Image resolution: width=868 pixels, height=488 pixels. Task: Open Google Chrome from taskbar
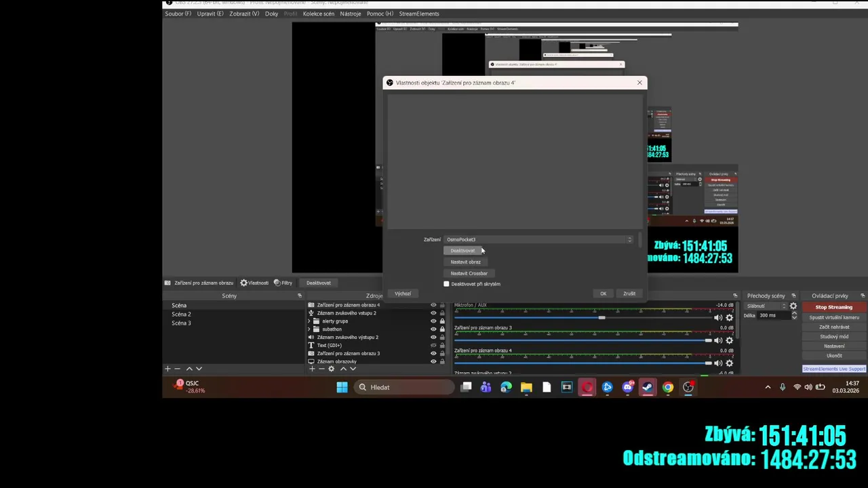click(x=668, y=387)
